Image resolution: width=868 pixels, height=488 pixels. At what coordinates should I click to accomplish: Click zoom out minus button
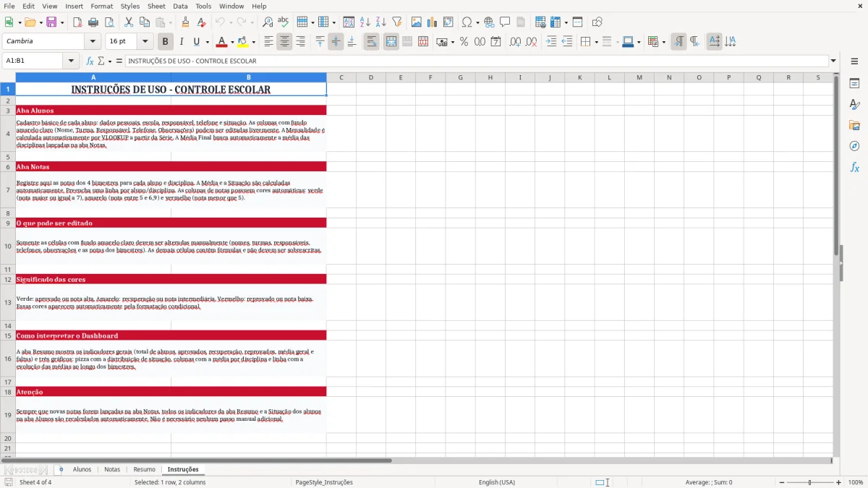click(x=781, y=482)
